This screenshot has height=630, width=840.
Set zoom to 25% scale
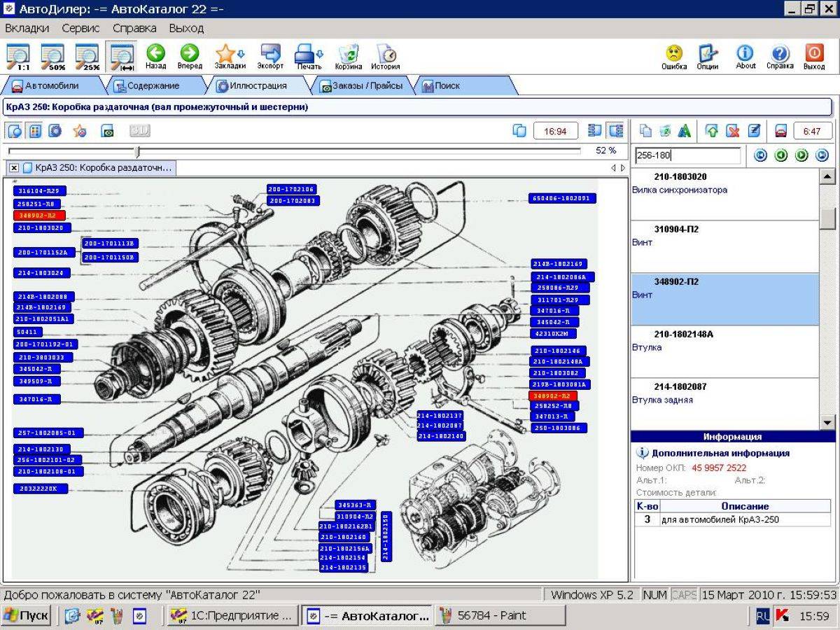click(x=87, y=57)
